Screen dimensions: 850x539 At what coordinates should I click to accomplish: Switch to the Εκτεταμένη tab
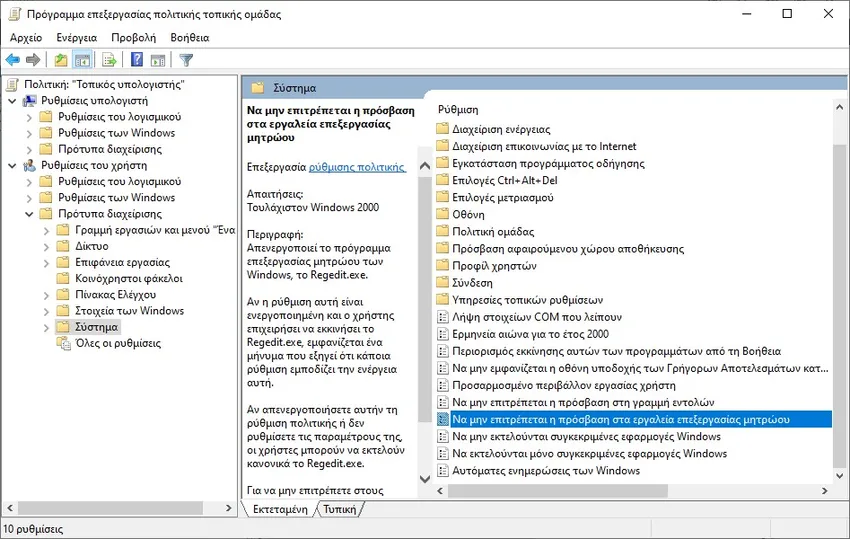point(280,509)
